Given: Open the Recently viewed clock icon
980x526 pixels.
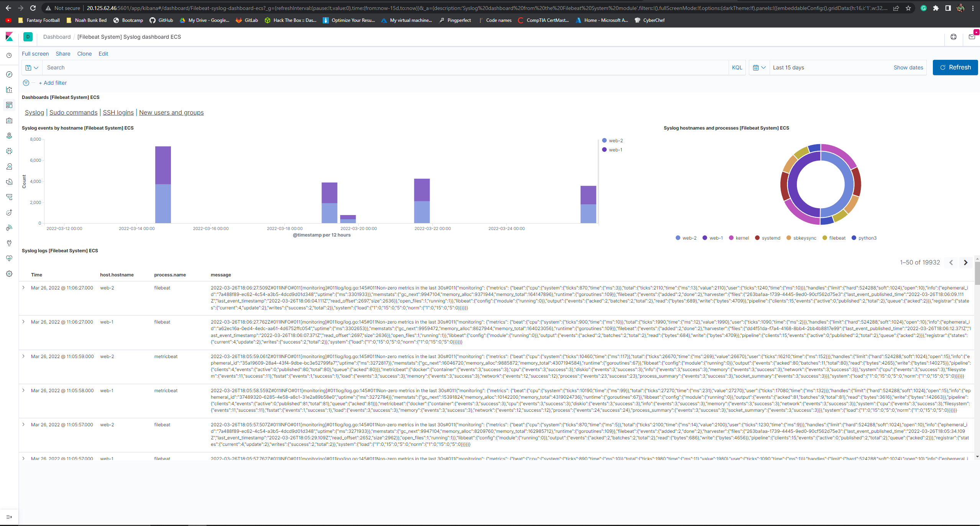Looking at the screenshot, I should [9, 56].
